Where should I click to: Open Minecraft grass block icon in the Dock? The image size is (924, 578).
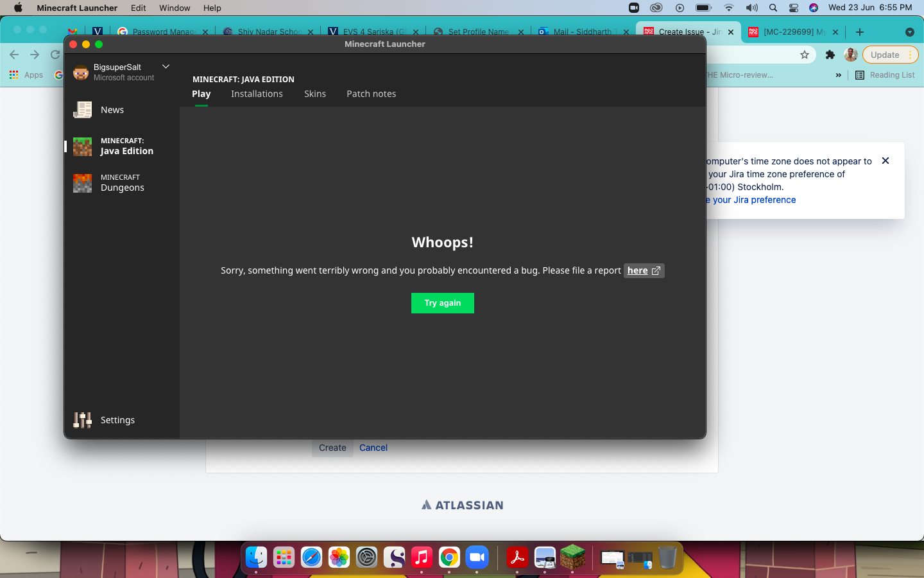(x=572, y=557)
